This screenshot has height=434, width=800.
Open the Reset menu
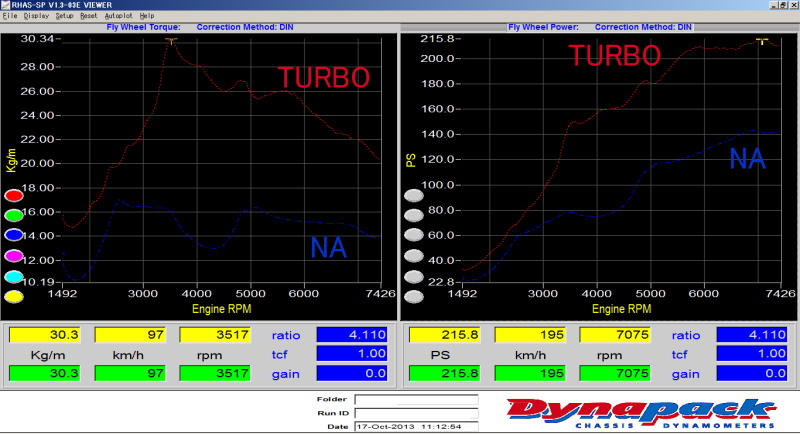click(x=88, y=16)
